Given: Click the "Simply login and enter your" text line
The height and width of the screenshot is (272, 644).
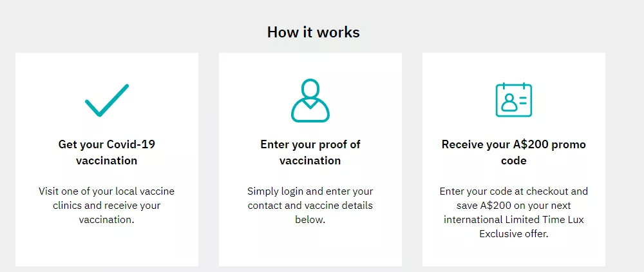Looking at the screenshot, I should [x=310, y=191].
